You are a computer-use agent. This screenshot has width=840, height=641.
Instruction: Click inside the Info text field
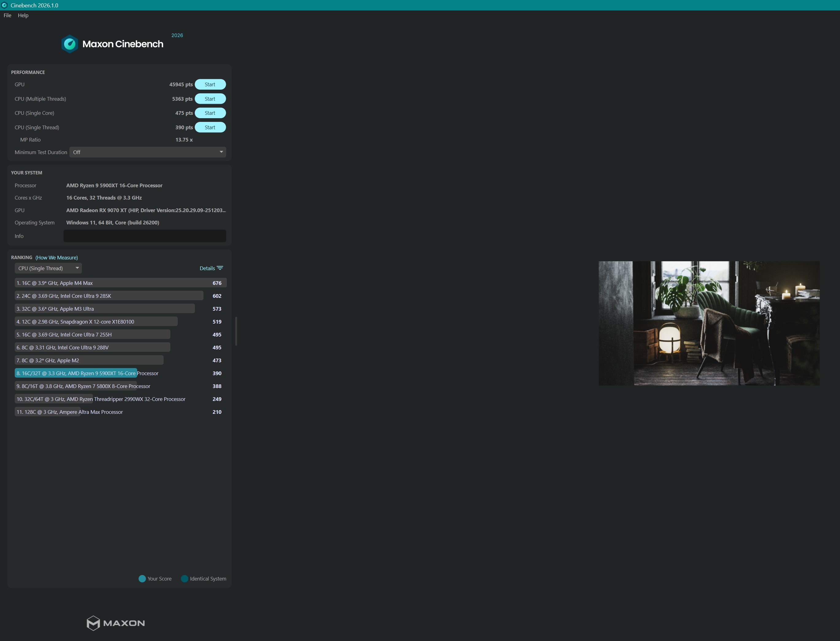tap(145, 236)
